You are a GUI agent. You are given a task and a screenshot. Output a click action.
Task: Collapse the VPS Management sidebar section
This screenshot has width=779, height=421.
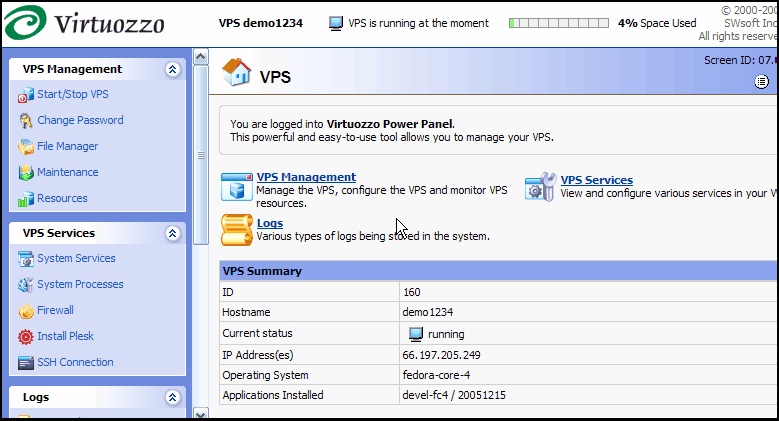(x=172, y=70)
